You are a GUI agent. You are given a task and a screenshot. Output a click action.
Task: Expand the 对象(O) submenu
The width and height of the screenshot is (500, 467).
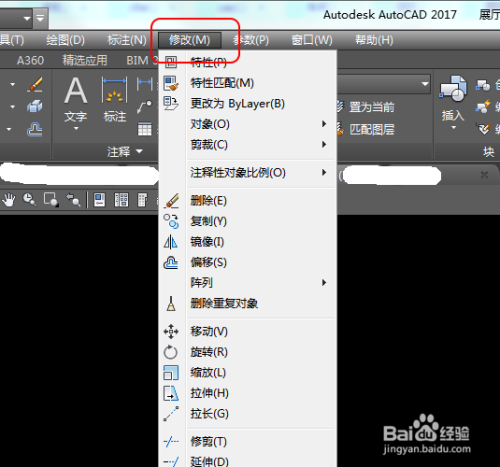248,124
